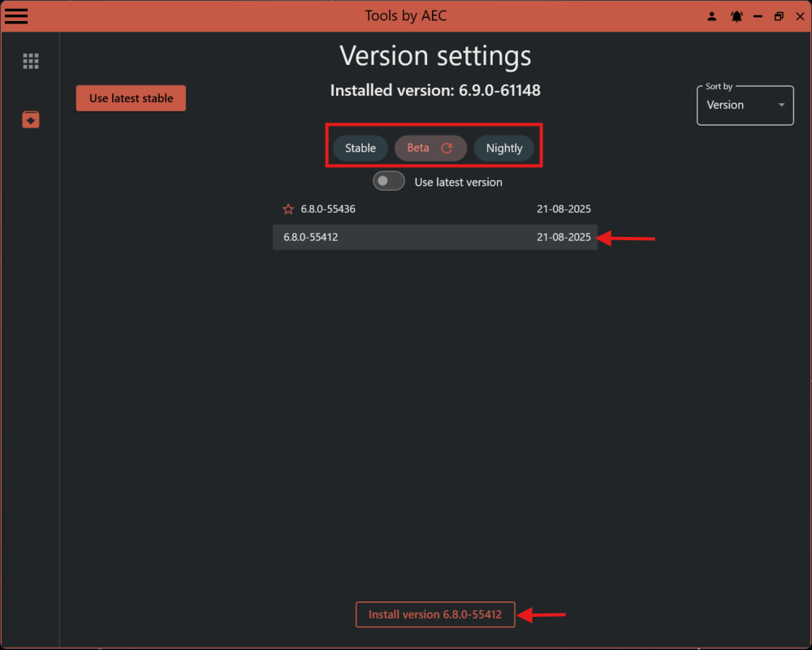Open the hamburger navigation menu

pos(16,15)
